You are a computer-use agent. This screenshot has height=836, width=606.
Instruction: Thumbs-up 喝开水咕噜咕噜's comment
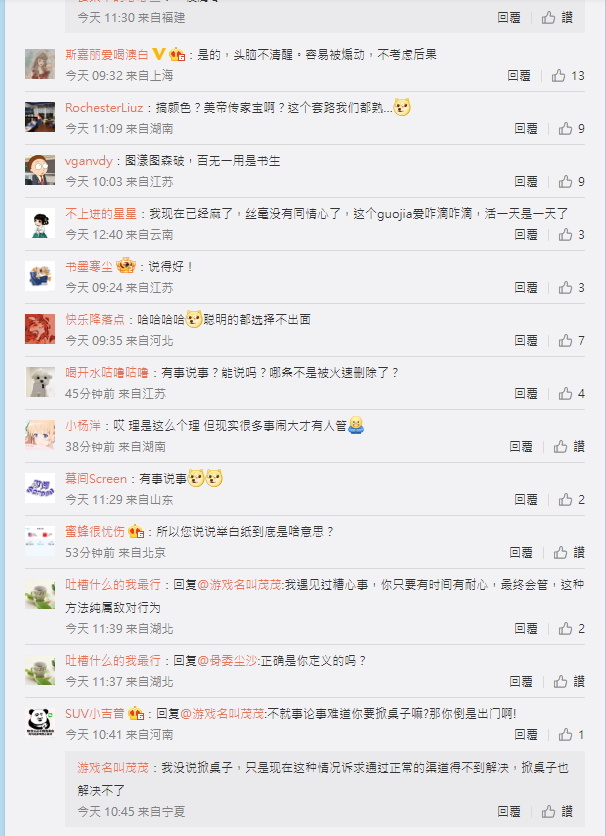[x=571, y=393]
